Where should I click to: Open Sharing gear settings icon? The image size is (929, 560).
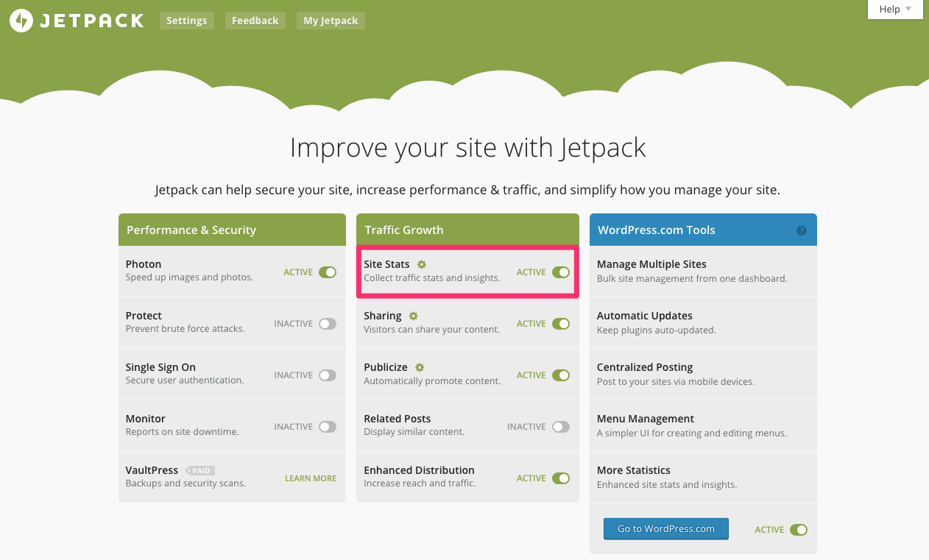[x=414, y=316]
